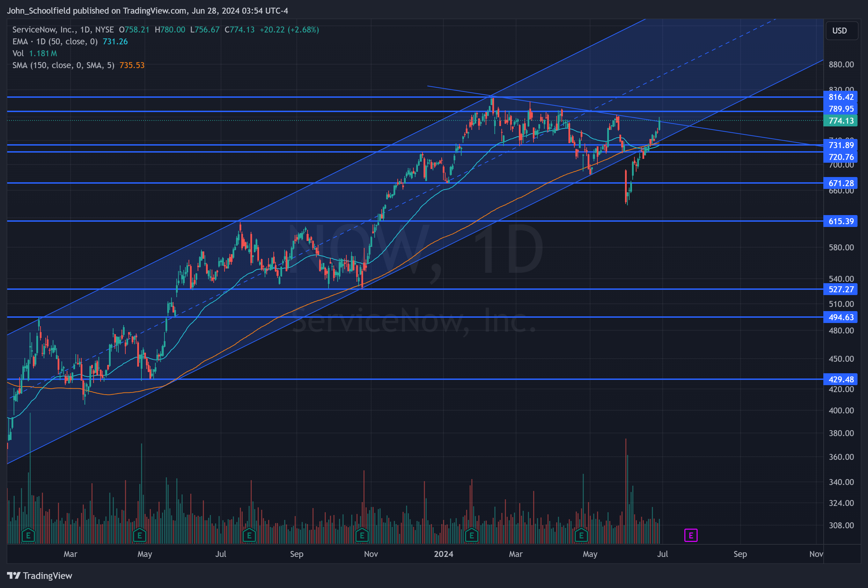Click the 494.63 price level label

[x=840, y=317]
